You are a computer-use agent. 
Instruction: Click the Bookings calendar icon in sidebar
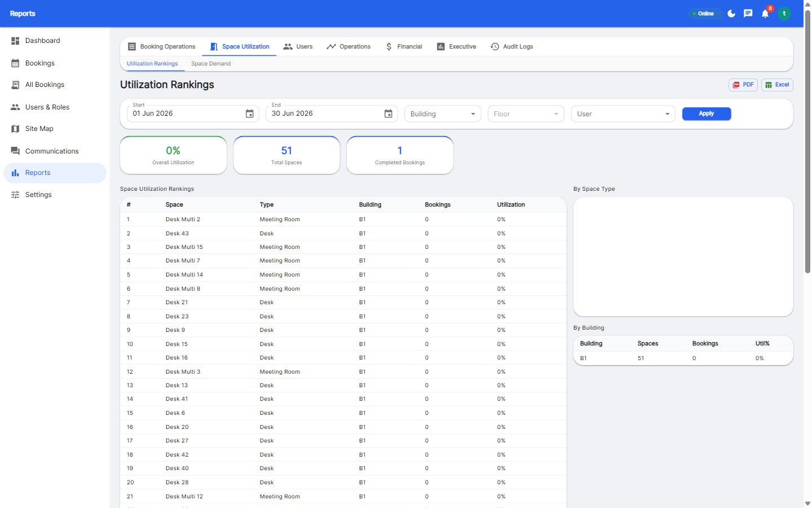click(x=15, y=63)
